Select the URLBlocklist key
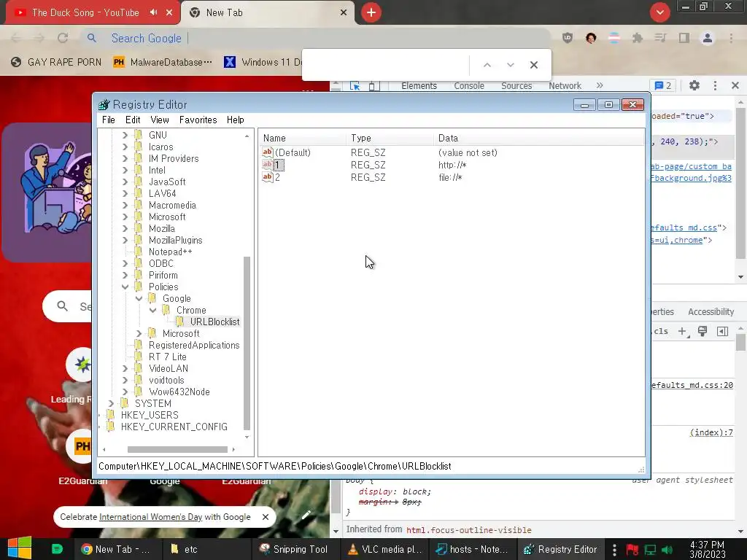 (x=215, y=322)
